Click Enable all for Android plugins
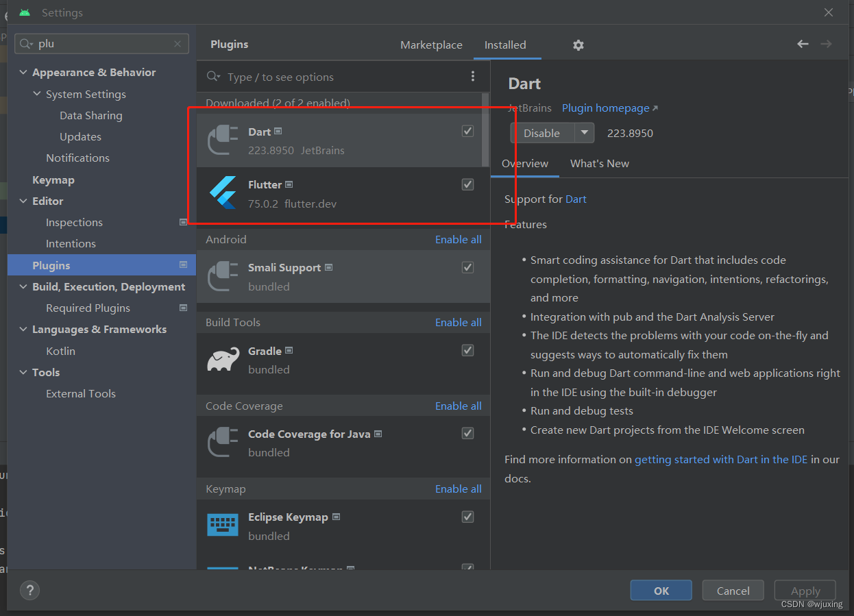The image size is (854, 616). (x=459, y=239)
